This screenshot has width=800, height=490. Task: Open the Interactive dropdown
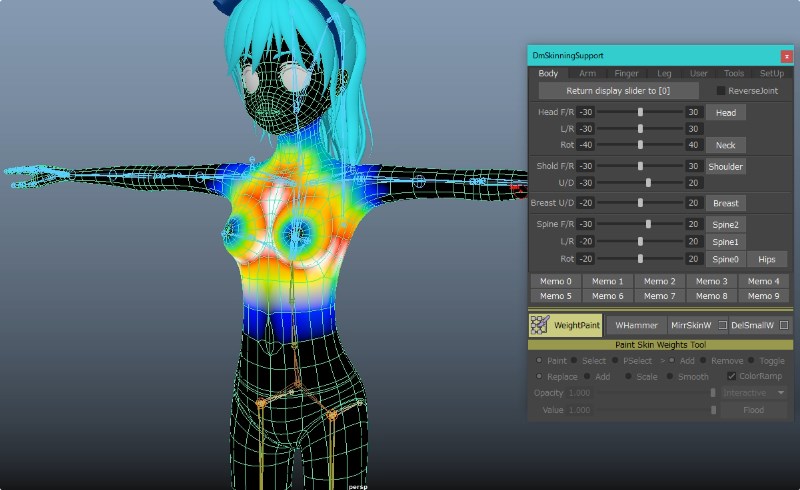pos(754,393)
